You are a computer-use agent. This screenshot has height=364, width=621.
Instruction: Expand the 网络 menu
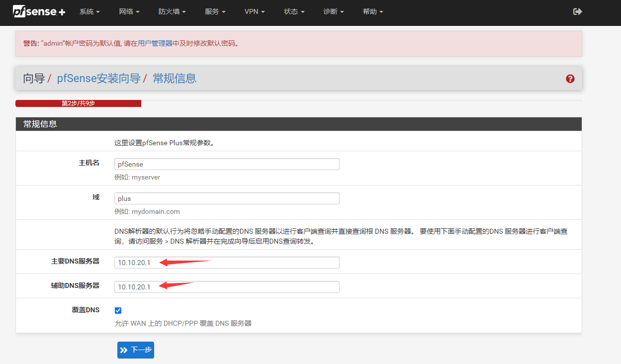129,11
